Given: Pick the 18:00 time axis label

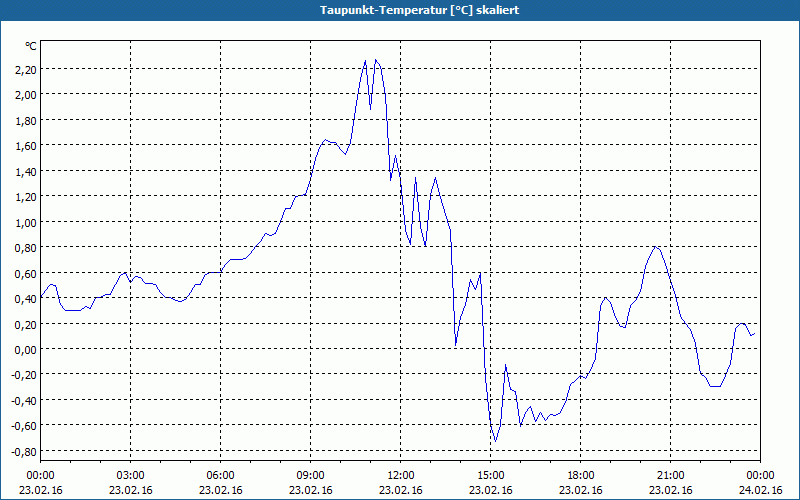Looking at the screenshot, I should tap(581, 476).
